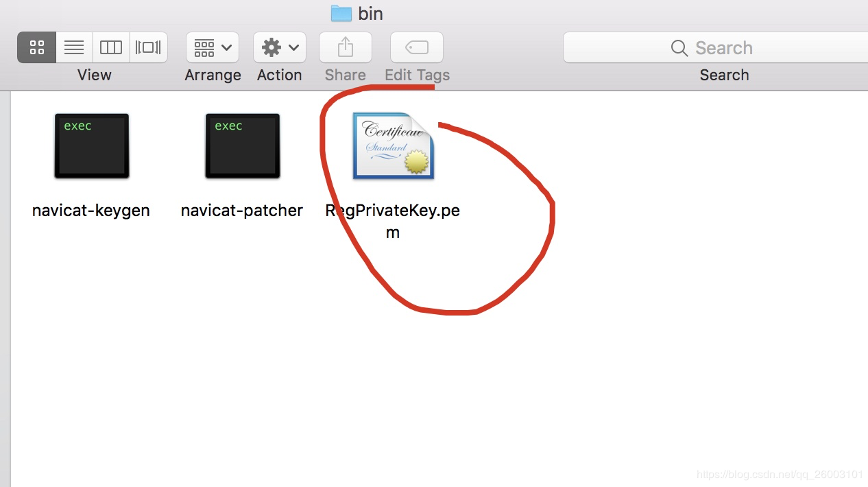Switch to icon view mode
The width and height of the screenshot is (868, 487).
point(37,47)
